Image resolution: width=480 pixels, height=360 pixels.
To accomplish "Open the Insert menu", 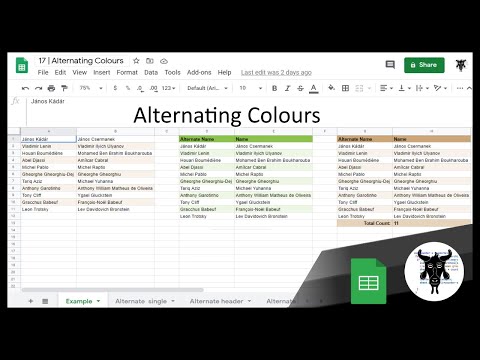I will (x=102, y=72).
